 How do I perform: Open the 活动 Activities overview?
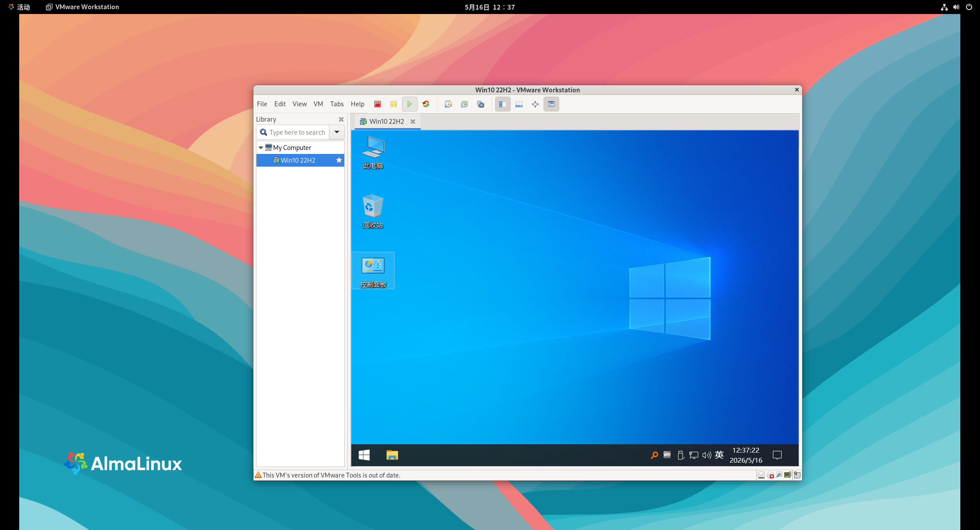click(19, 7)
